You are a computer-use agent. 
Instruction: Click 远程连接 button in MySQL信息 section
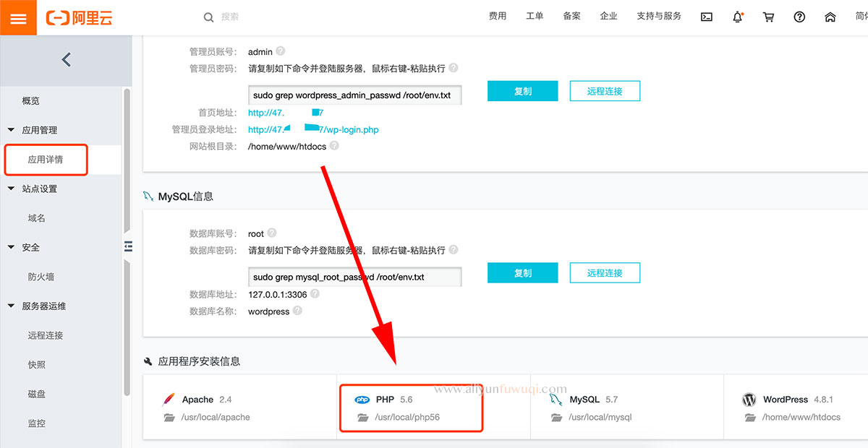tap(605, 273)
